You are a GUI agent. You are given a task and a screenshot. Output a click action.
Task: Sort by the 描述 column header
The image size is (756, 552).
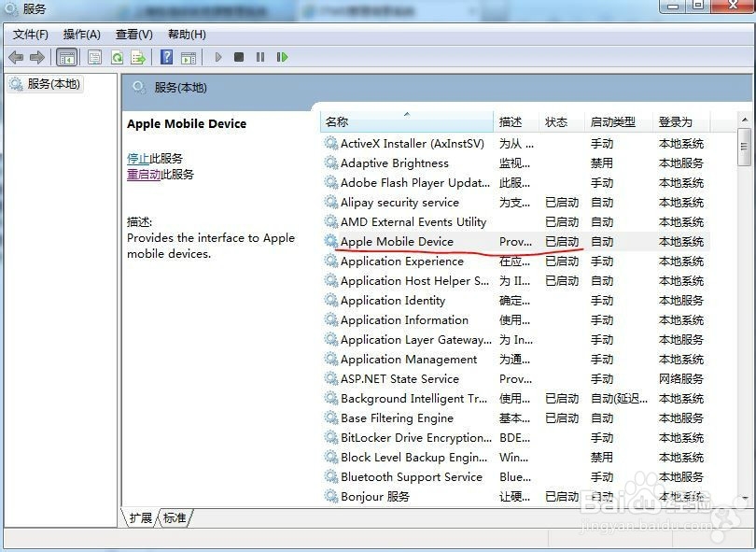(516, 121)
